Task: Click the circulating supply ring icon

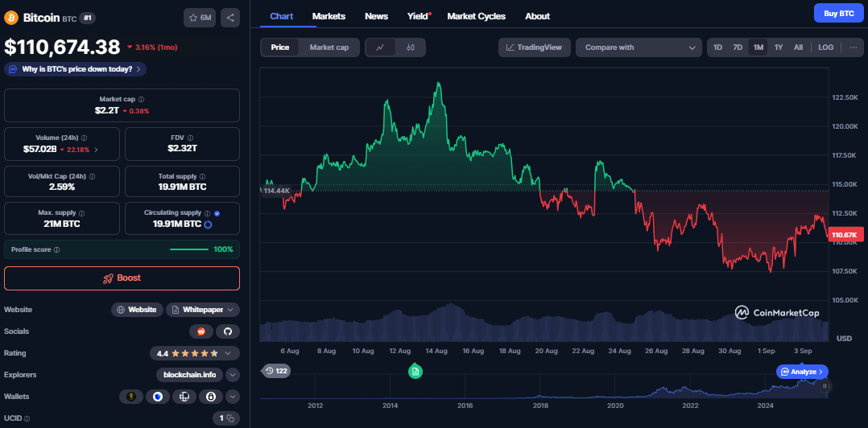Action: (208, 224)
